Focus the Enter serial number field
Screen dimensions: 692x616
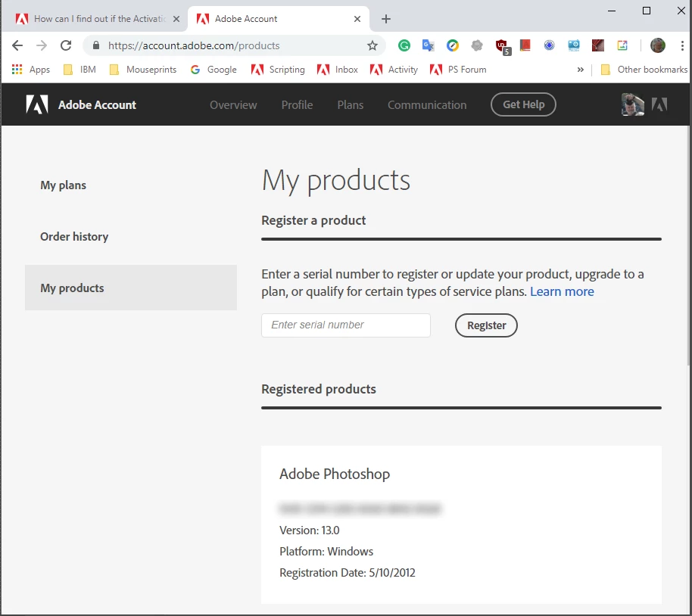tap(345, 325)
